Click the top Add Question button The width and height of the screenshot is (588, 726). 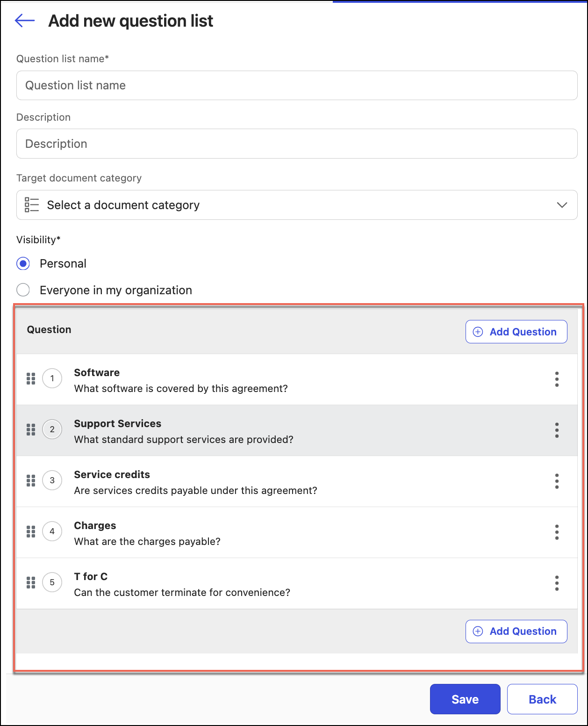click(x=516, y=332)
